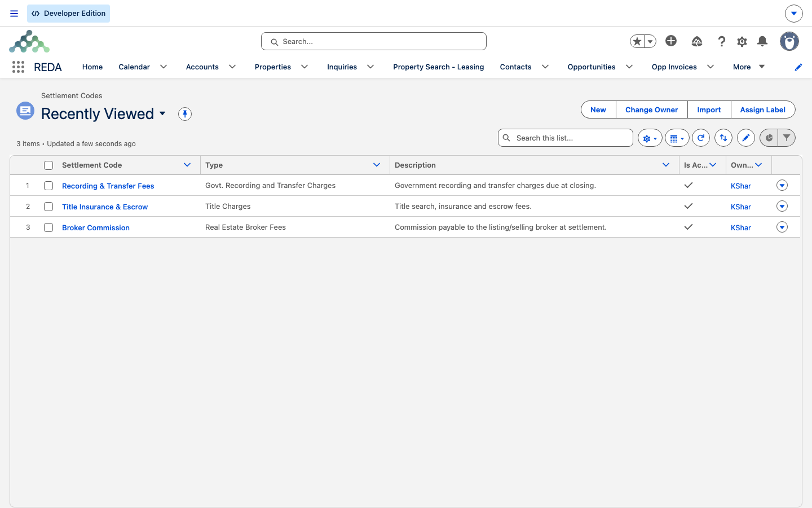Toggle the select-all checkbox in the header

48,165
